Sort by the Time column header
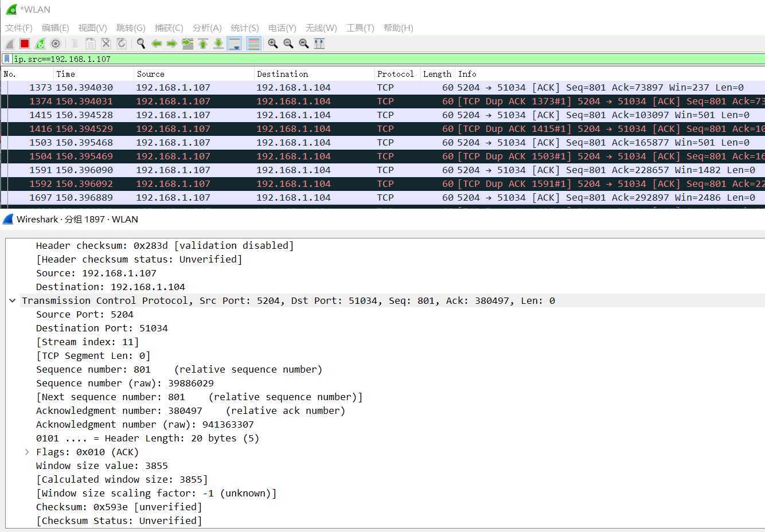Screen dimensions: 765x532 [x=94, y=74]
